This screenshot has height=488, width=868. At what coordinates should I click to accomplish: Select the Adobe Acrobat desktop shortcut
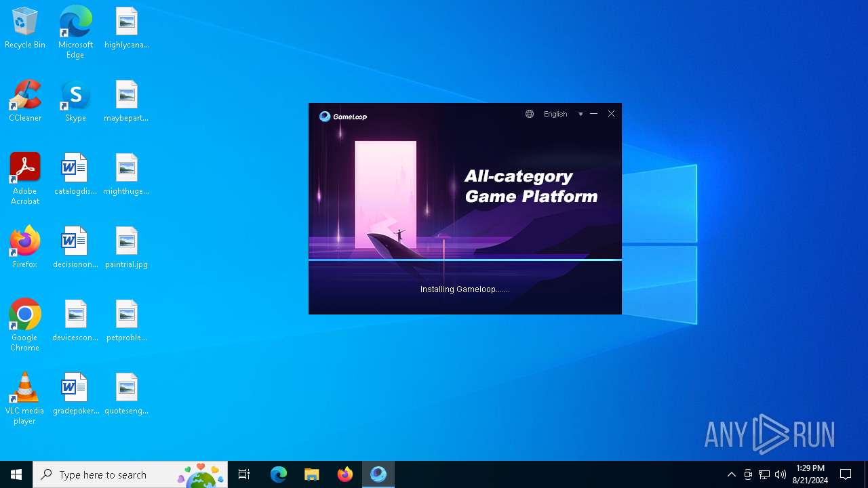[x=25, y=179]
